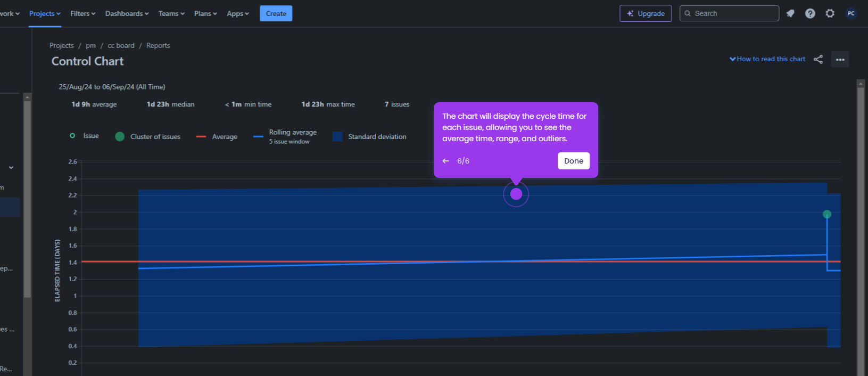Click the Elapsed Time (Days) axis label

pyautogui.click(x=57, y=271)
